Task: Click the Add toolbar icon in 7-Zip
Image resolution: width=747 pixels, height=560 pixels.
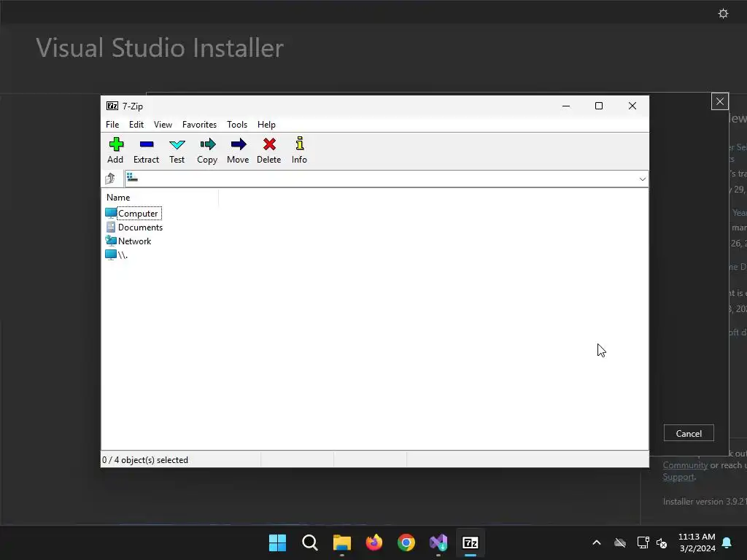Action: 116,150
